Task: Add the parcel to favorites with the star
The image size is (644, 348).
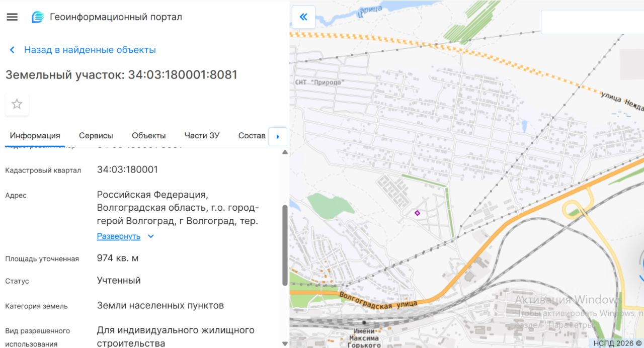Action: click(x=17, y=104)
